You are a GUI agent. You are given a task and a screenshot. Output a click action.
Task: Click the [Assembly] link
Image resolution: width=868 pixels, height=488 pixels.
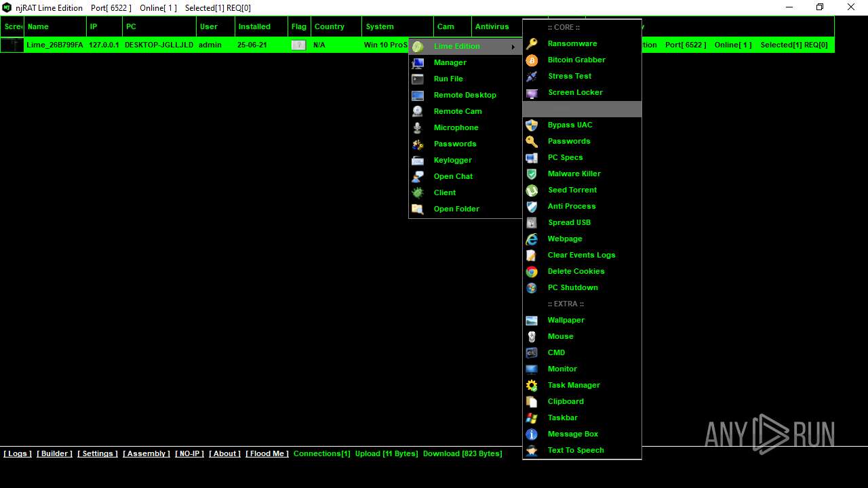(146, 453)
